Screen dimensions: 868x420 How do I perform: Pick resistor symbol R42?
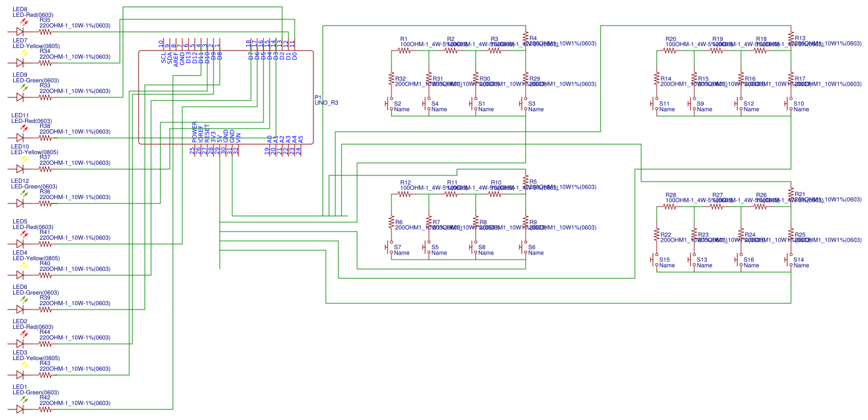pos(45,409)
